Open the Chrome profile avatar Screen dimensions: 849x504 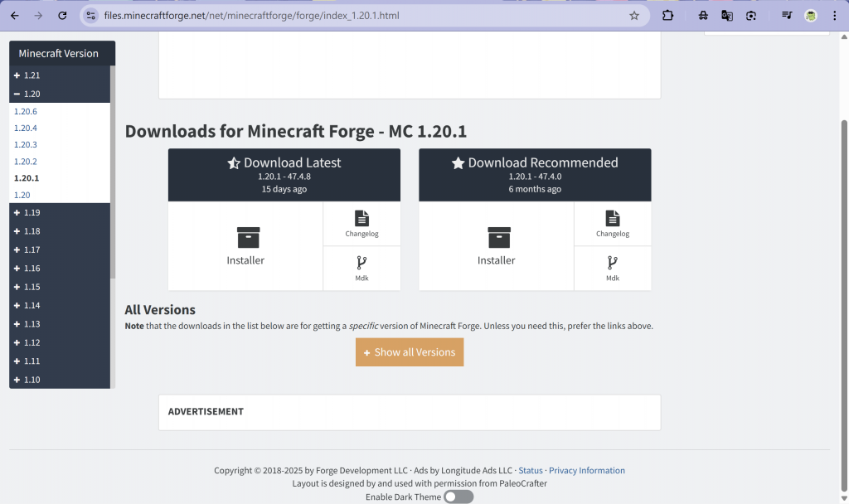[811, 16]
